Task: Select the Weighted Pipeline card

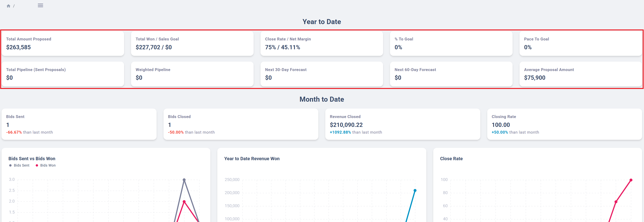Action: (192, 74)
